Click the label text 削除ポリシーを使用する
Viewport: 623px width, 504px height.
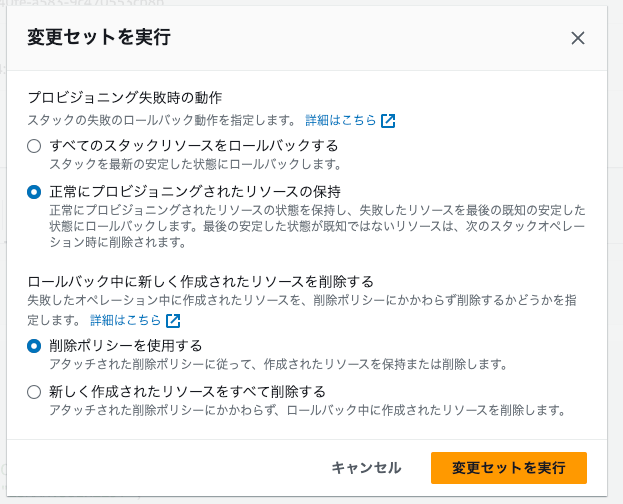pos(126,346)
